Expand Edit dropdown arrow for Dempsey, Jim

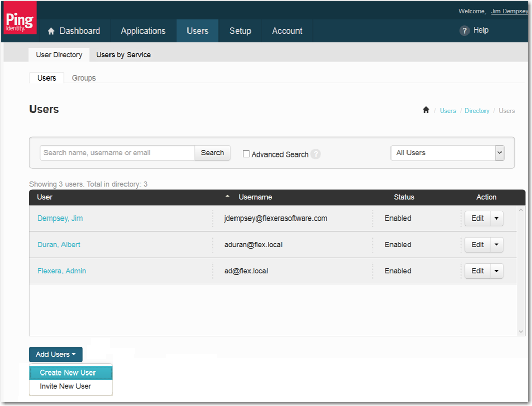(x=496, y=218)
